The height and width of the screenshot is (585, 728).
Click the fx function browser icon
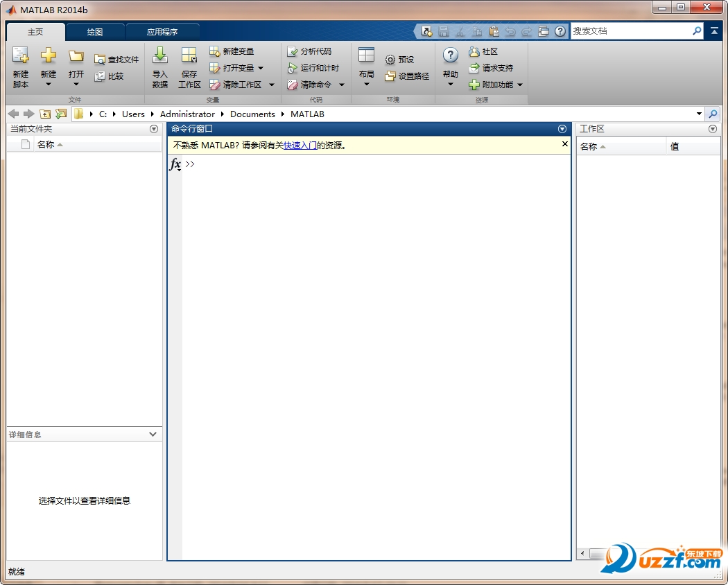tap(175, 164)
